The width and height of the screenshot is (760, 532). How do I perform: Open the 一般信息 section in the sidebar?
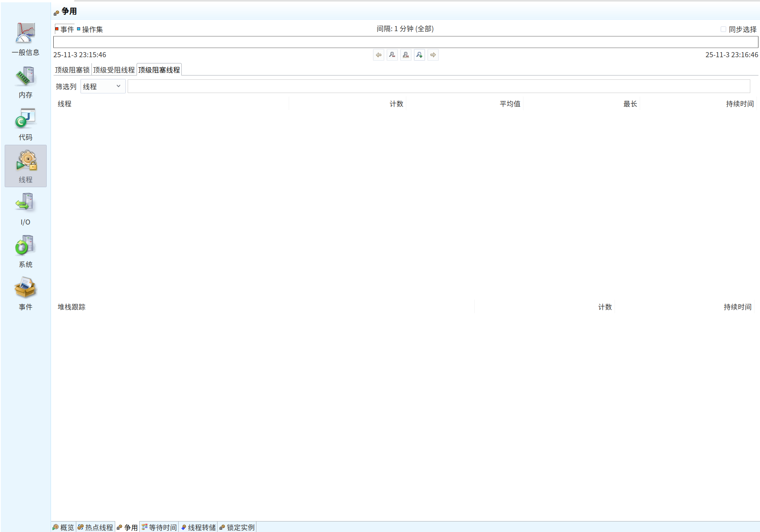(25, 39)
